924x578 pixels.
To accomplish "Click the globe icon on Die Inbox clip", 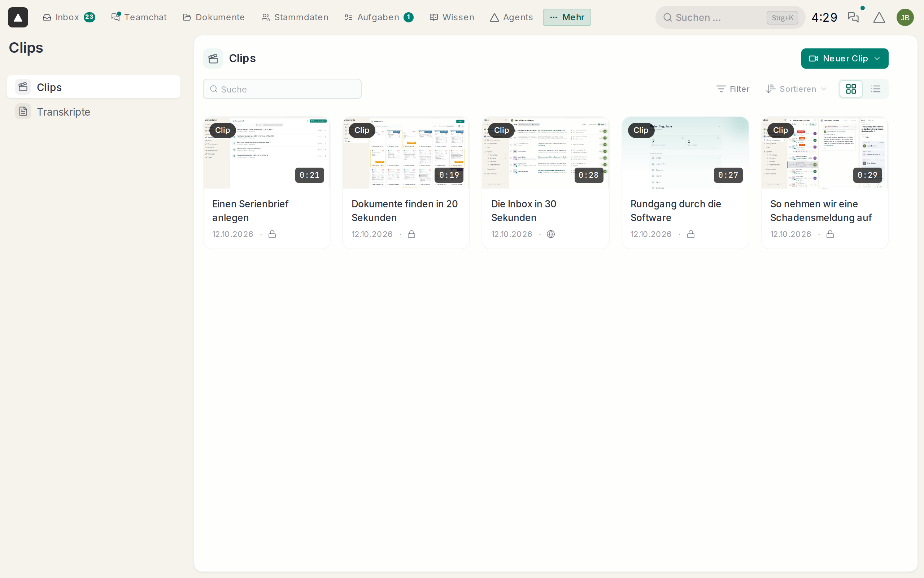I will (550, 234).
